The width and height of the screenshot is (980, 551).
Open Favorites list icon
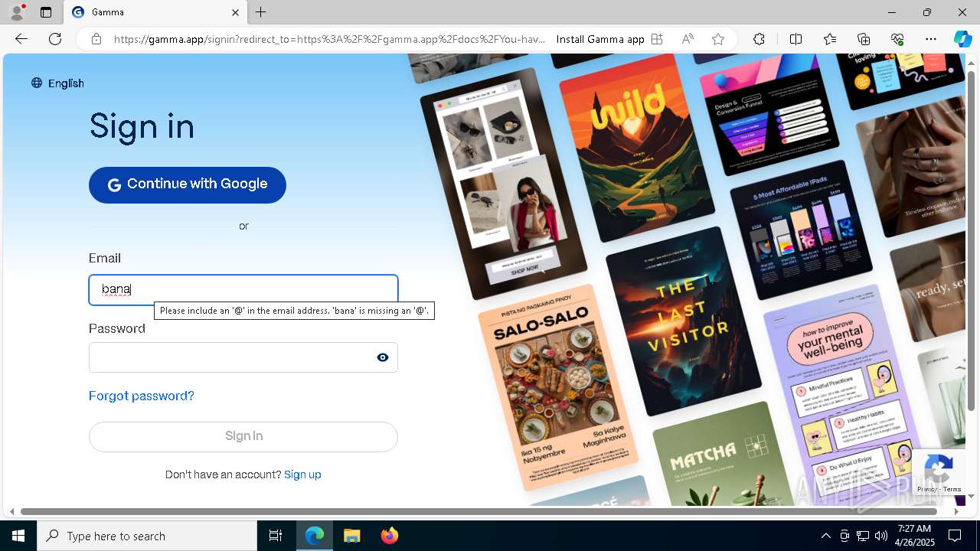tap(830, 39)
